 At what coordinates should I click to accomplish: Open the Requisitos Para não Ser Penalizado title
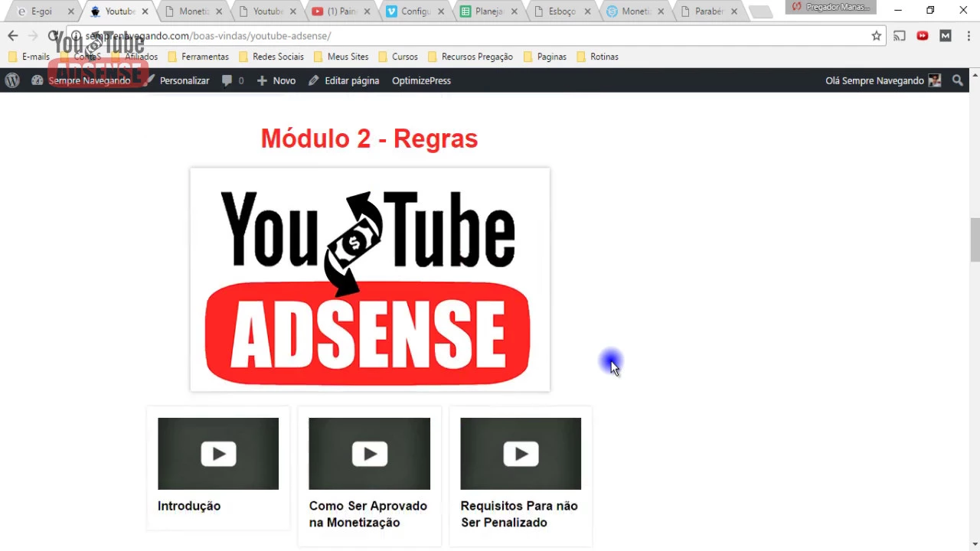[x=519, y=514]
